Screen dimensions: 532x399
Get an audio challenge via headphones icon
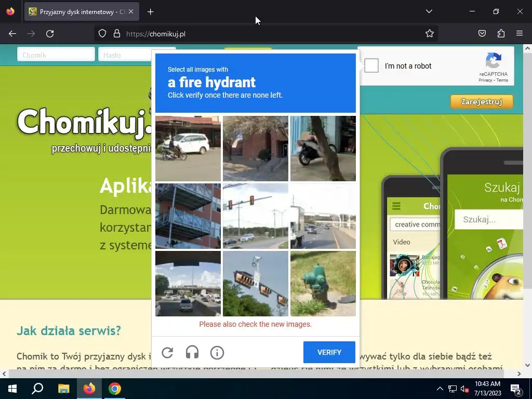coord(192,353)
